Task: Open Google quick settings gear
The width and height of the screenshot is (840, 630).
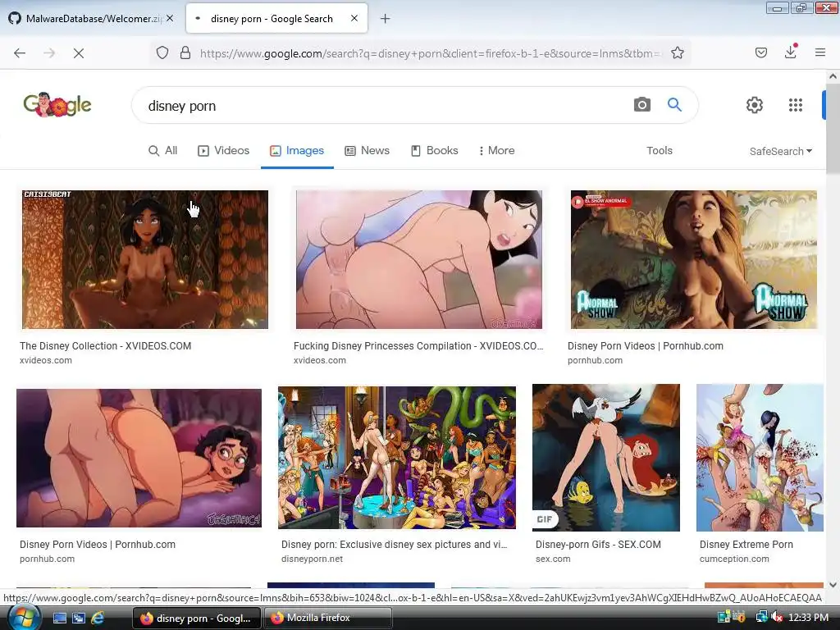Action: click(x=755, y=105)
